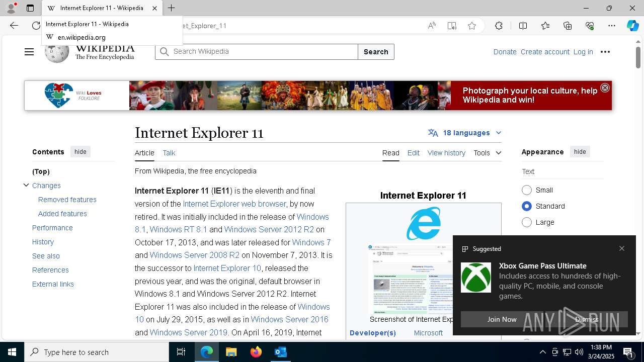
Task: Switch to the Article tab
Action: pyautogui.click(x=144, y=153)
